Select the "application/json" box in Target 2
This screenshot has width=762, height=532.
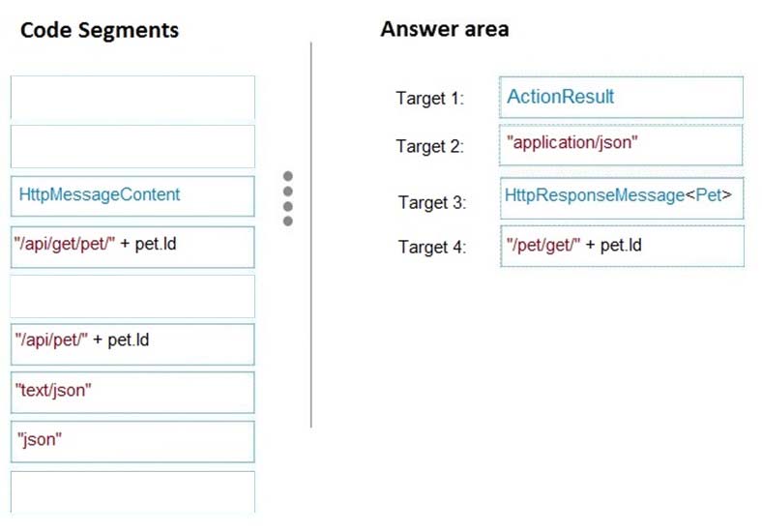[621, 145]
